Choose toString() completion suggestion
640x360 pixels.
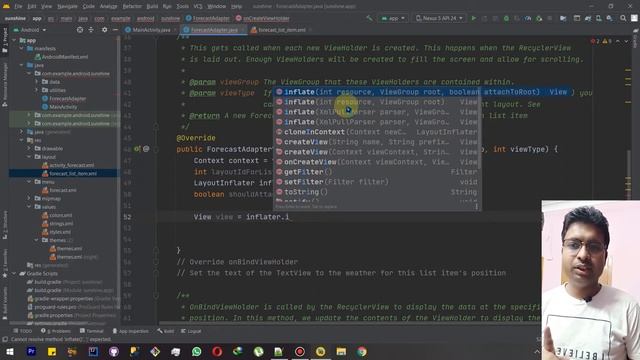coord(377,192)
